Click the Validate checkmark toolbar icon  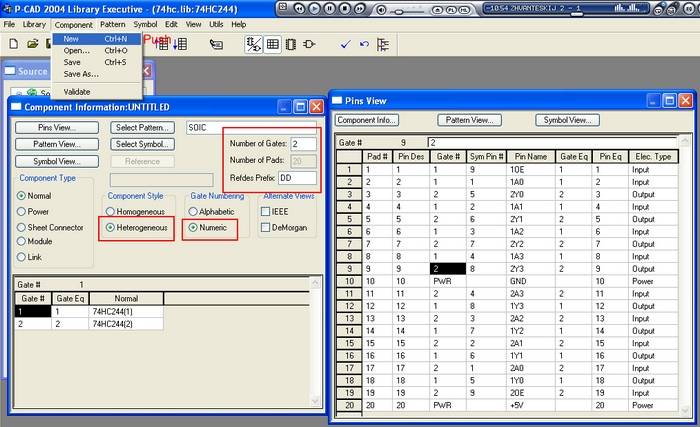tap(345, 44)
